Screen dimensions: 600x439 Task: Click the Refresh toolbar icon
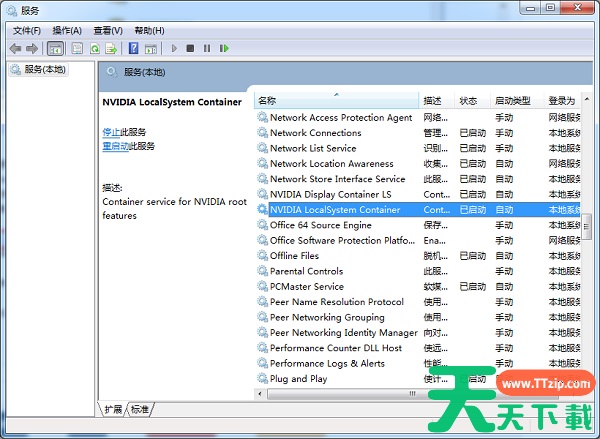pos(96,48)
